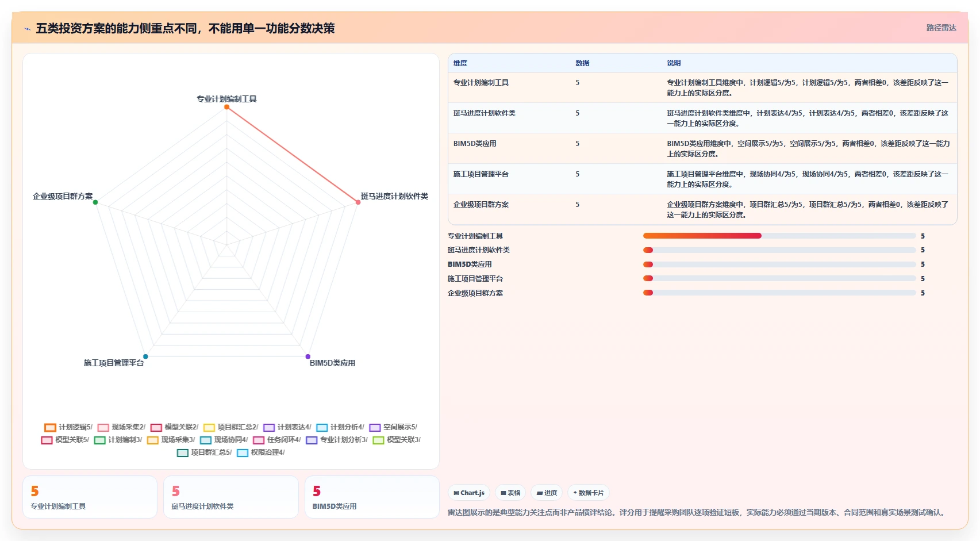This screenshot has height=541, width=980.
Task: Click the blue radar point at 施工项目管理平台
Action: coord(145,356)
